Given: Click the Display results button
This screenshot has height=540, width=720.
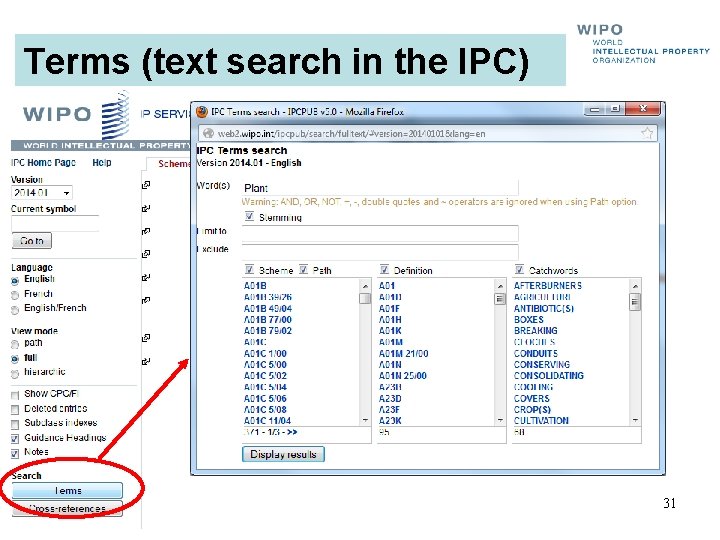Looking at the screenshot, I should coord(283,454).
